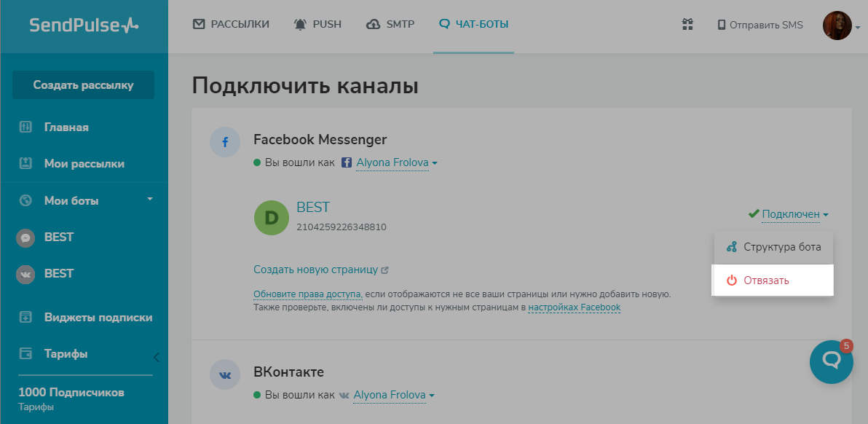Click the red power icon in Отвязать
The image size is (868, 424).
[x=732, y=280]
